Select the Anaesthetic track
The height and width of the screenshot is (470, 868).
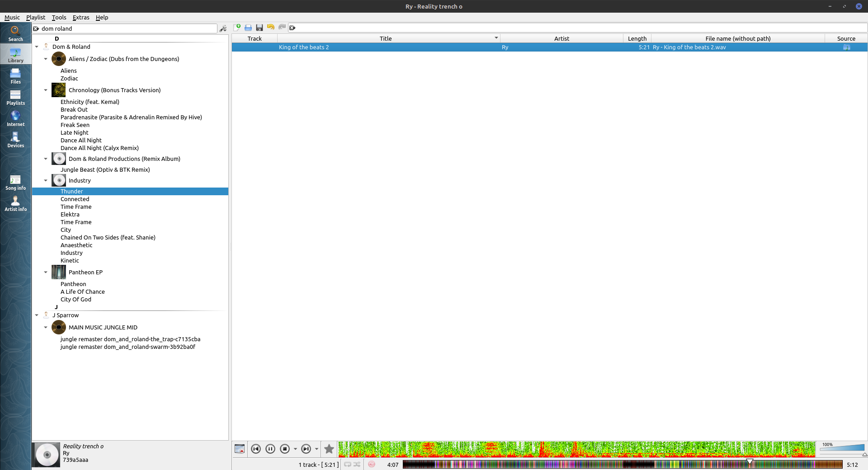tap(76, 245)
